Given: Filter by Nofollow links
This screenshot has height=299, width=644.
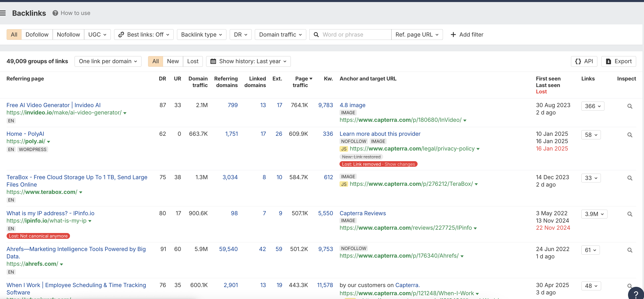Looking at the screenshot, I should (68, 35).
